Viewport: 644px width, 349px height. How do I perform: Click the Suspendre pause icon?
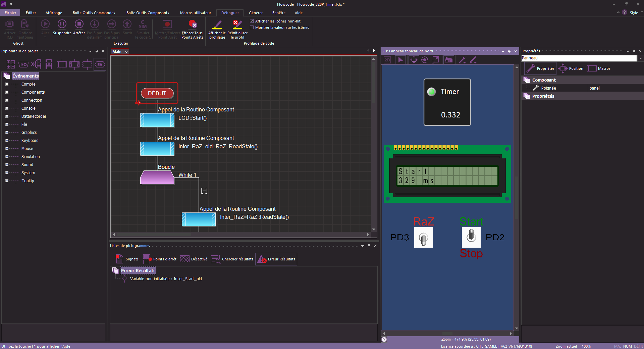(62, 24)
